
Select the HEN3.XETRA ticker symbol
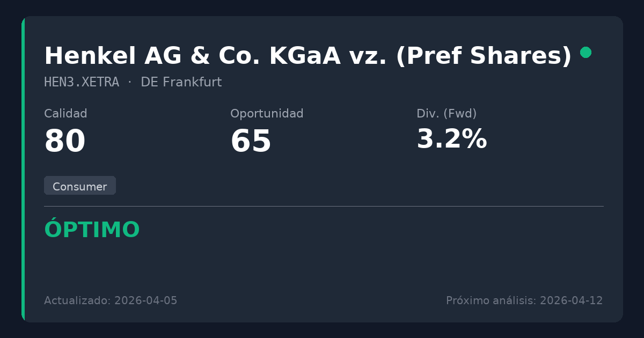coord(82,83)
